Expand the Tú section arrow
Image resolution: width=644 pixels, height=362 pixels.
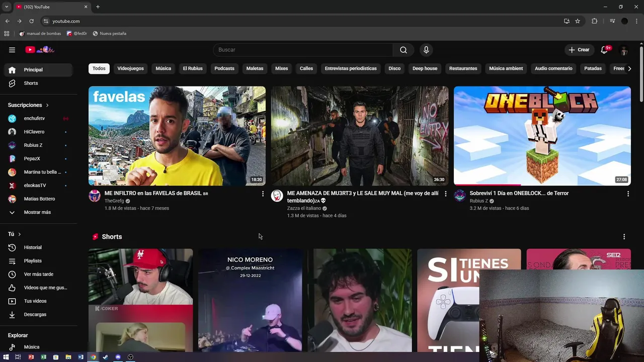click(x=20, y=234)
